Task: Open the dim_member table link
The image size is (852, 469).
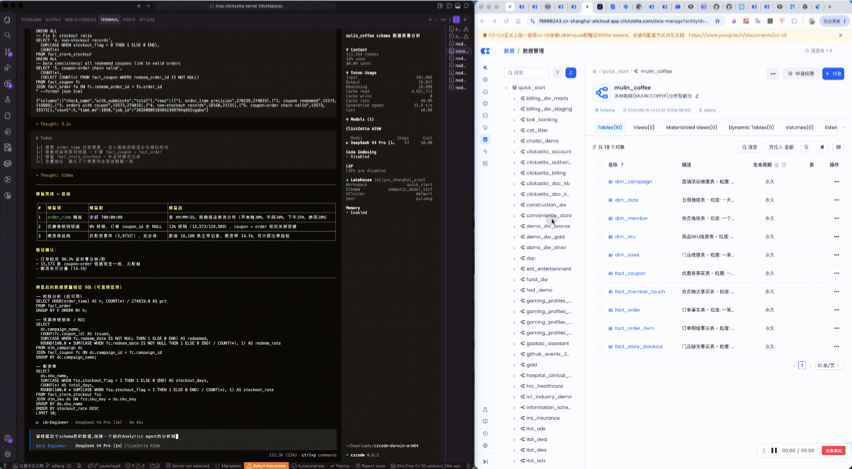Action: point(631,218)
